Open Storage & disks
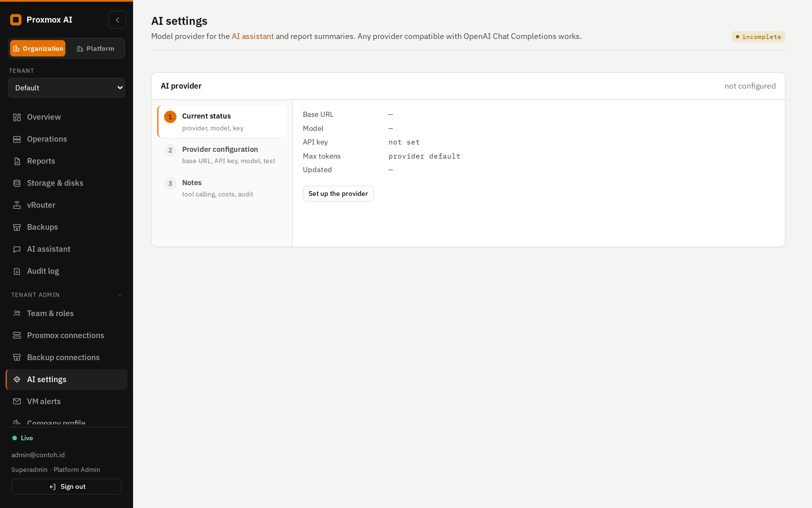Viewport: 812px width, 508px height. [67, 183]
